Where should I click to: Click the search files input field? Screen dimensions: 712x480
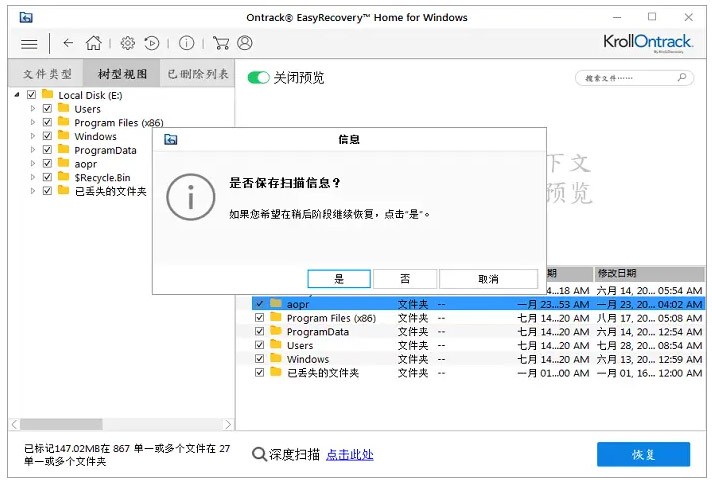tap(634, 78)
